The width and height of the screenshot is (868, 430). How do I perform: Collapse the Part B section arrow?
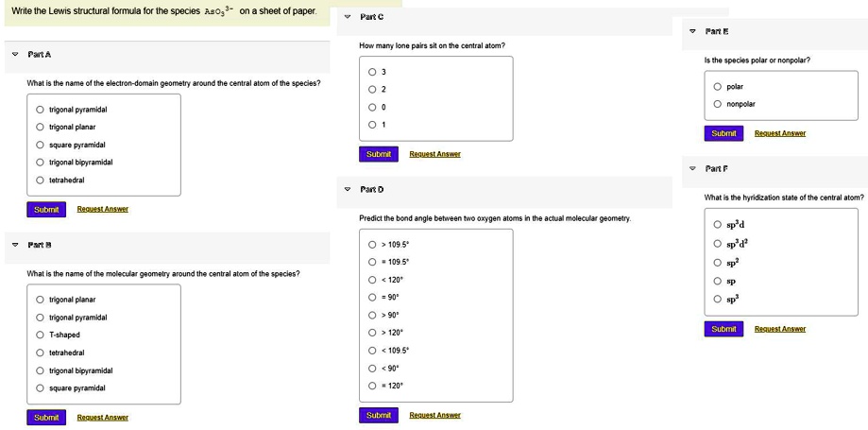pos(15,245)
